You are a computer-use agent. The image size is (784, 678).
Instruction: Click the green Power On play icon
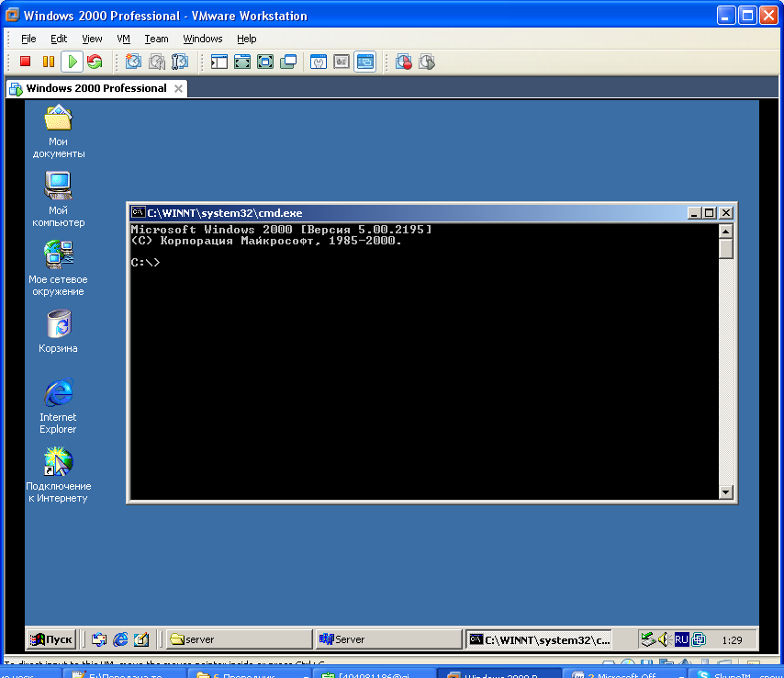pyautogui.click(x=72, y=62)
